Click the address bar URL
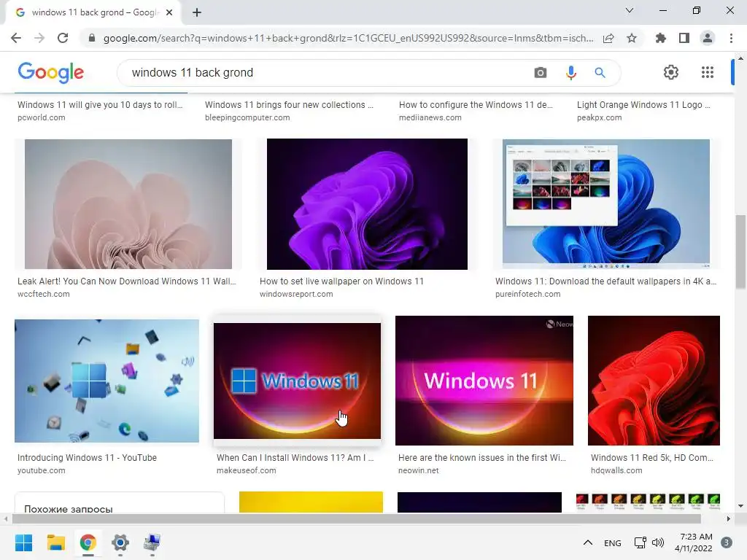The image size is (747, 560). (348, 38)
